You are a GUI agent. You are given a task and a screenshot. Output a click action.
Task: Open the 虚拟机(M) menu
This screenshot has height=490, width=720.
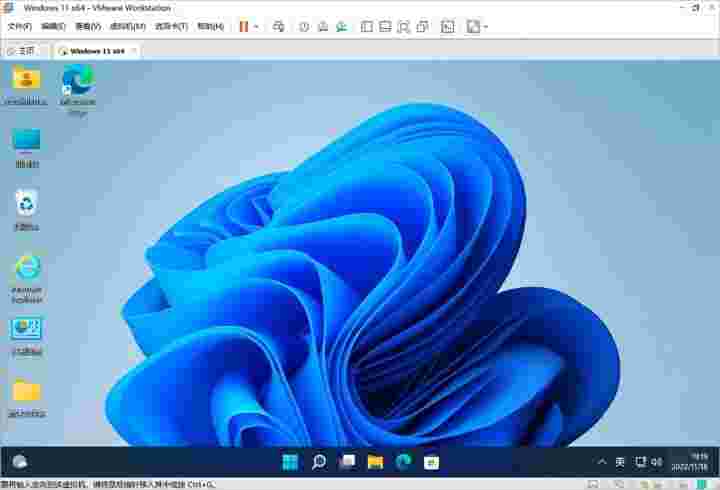pos(125,26)
